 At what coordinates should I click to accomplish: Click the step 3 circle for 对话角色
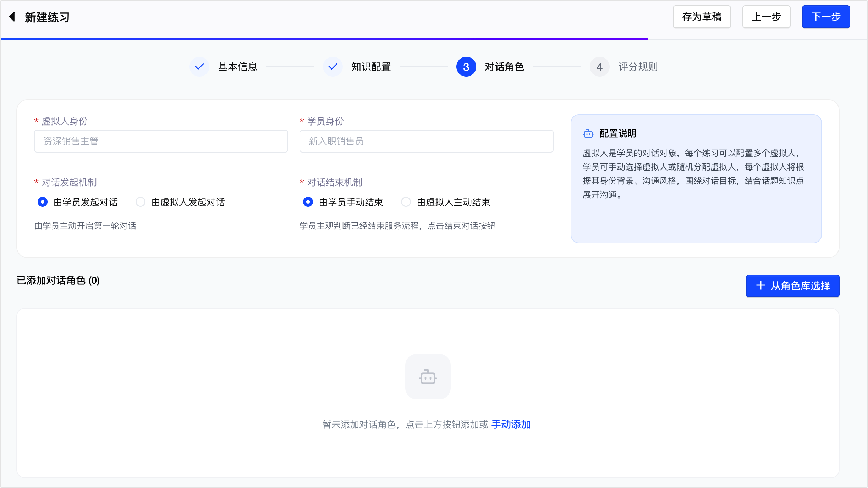point(466,67)
